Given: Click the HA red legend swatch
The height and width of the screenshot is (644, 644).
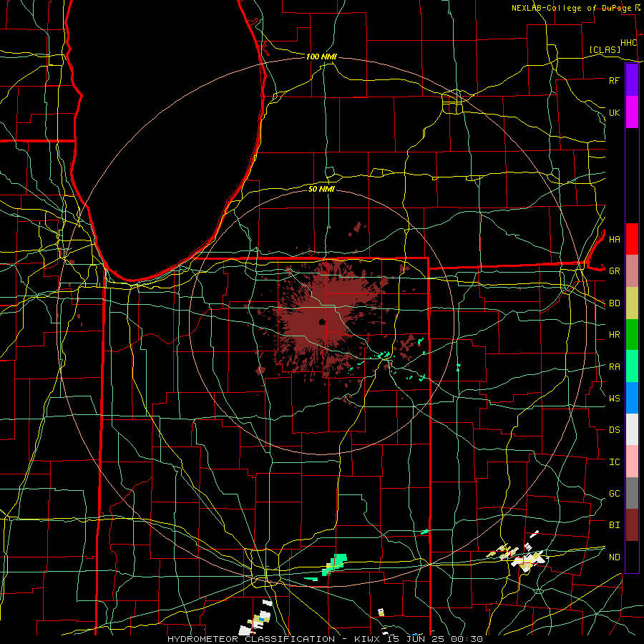Looking at the screenshot, I should (x=632, y=239).
